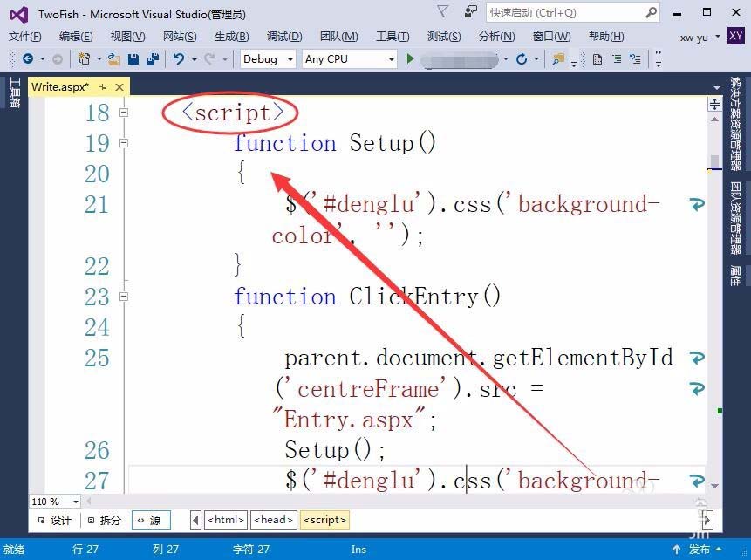Enable the 源 (Source) view mode
751x560 pixels.
click(x=151, y=520)
